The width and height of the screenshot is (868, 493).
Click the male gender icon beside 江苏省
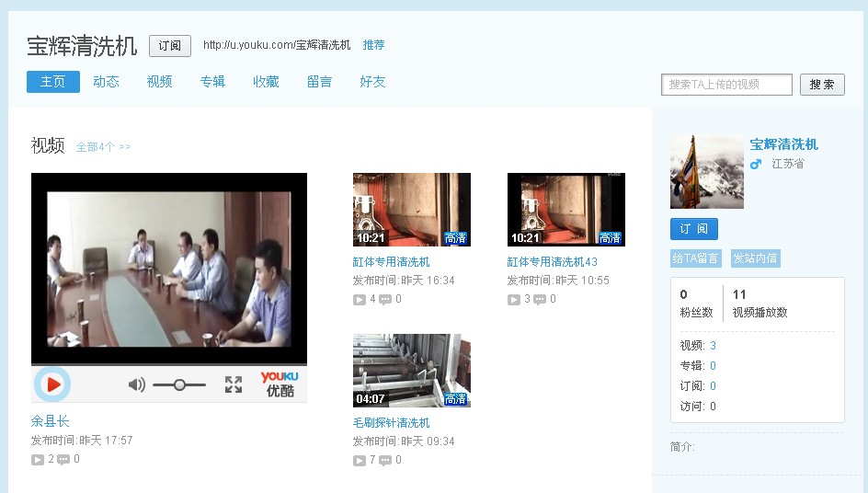756,164
